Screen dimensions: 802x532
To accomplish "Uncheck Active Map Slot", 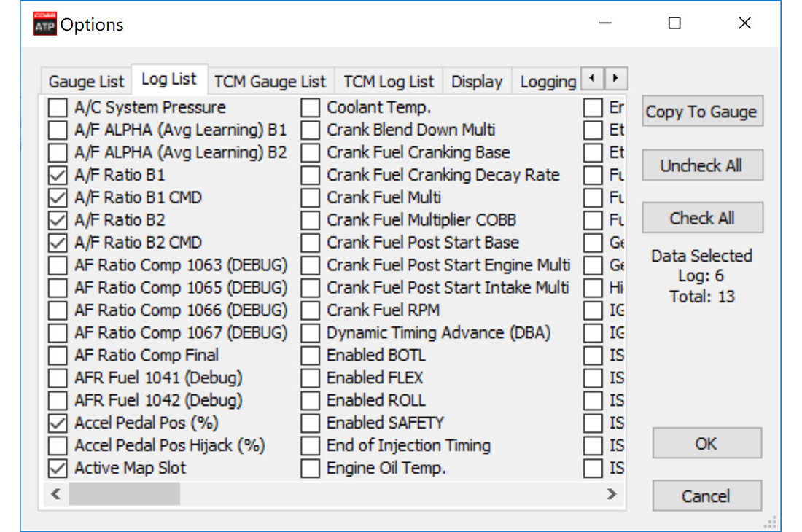I will click(58, 468).
